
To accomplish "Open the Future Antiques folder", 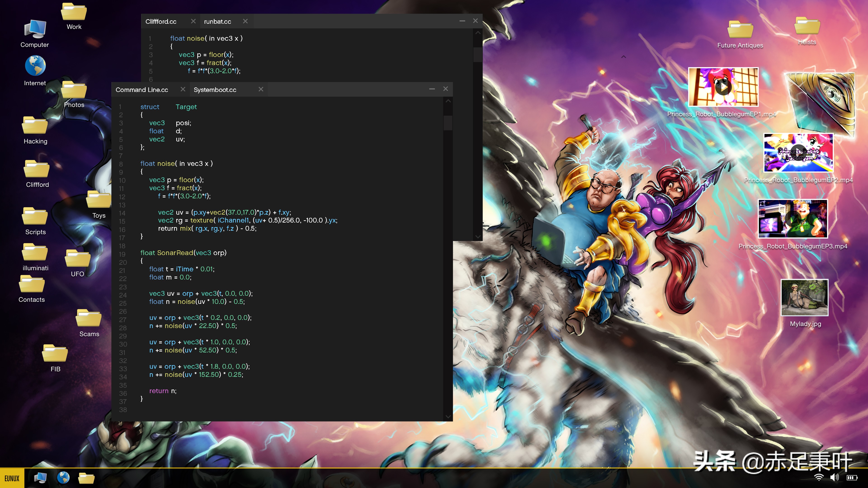I will click(x=740, y=30).
